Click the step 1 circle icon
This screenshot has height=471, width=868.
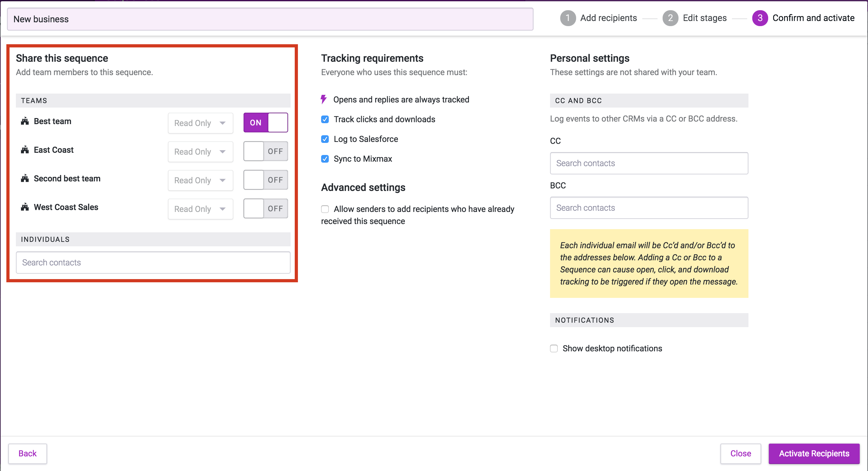[568, 18]
